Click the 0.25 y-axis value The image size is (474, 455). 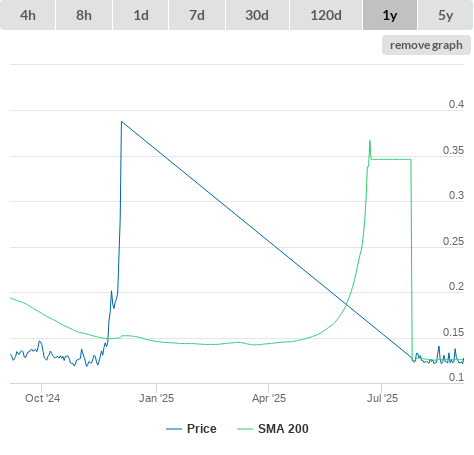click(x=453, y=241)
